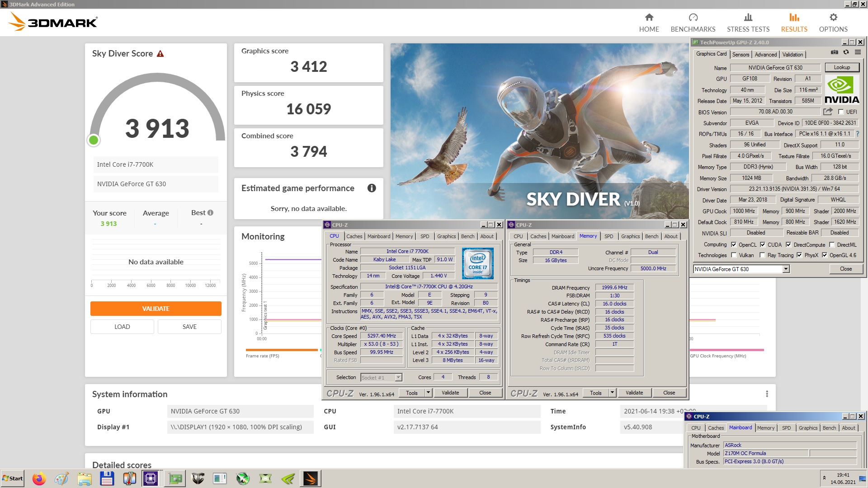Click the Sky Diver hero image
The width and height of the screenshot is (868, 488).
[x=539, y=131]
